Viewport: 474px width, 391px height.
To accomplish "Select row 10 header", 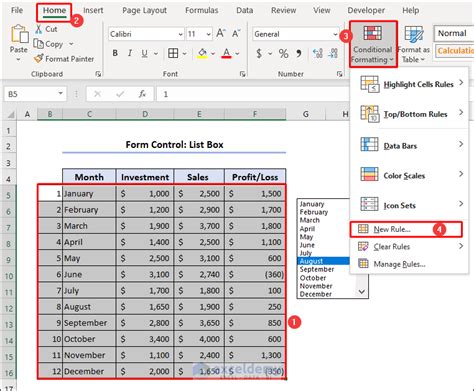I will tap(9, 276).
